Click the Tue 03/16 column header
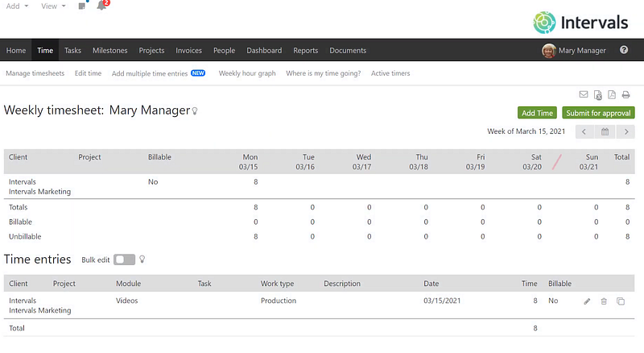The width and height of the screenshot is (644, 353). [x=305, y=162]
